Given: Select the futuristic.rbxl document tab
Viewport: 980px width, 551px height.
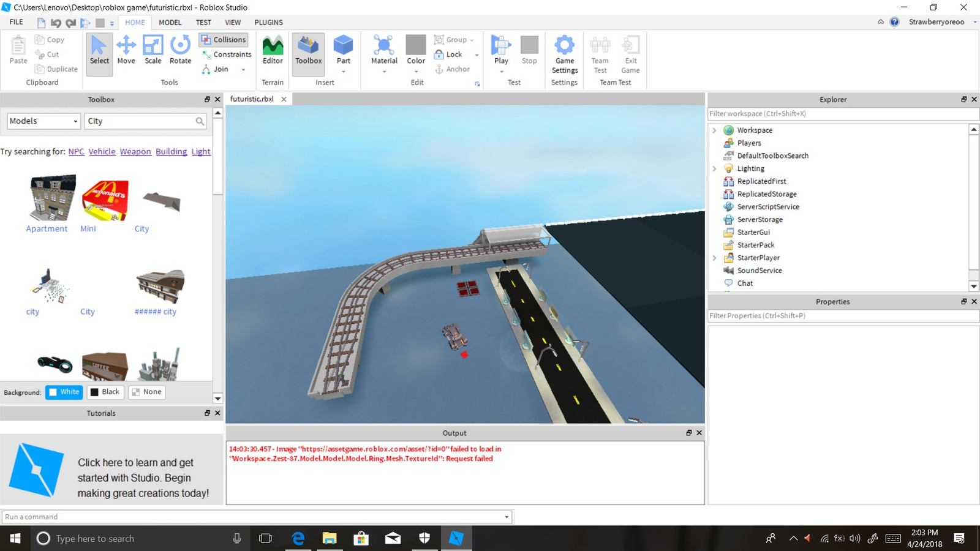Looking at the screenshot, I should [x=252, y=99].
